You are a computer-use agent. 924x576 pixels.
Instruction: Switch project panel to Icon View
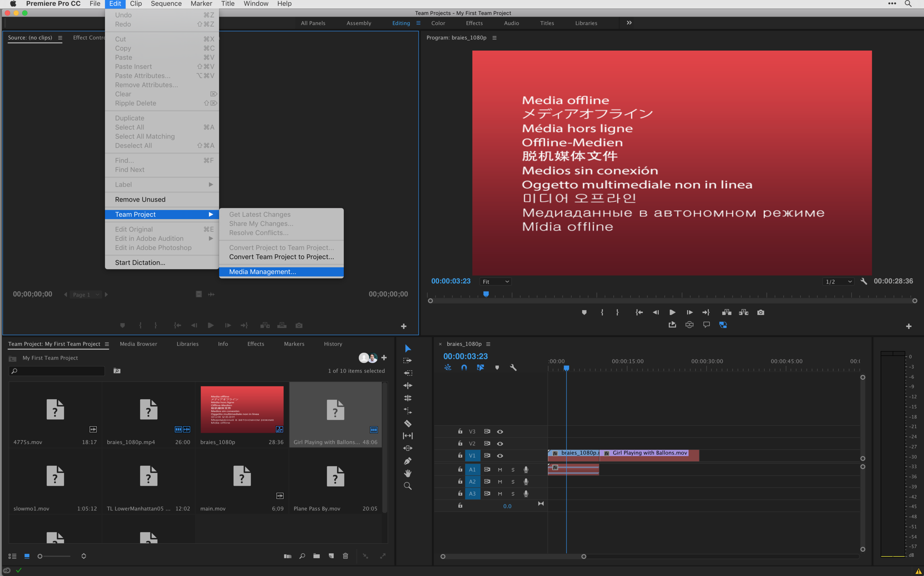27,556
